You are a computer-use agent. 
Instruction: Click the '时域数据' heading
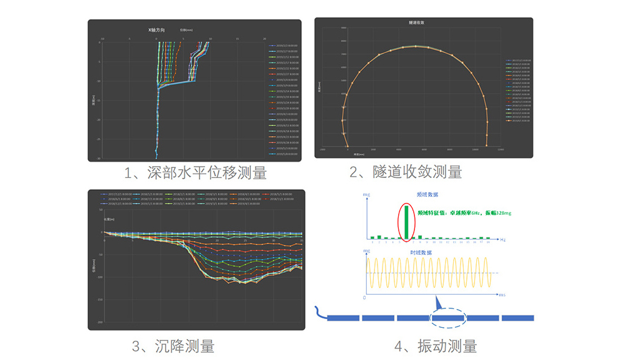click(421, 252)
